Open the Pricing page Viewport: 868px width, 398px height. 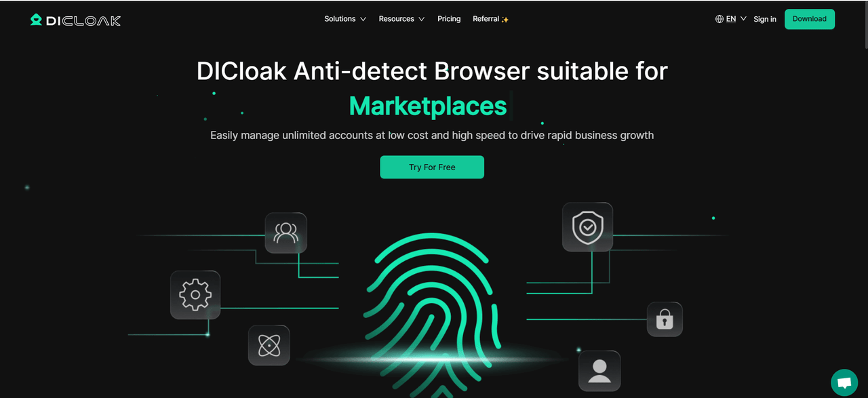coord(449,19)
